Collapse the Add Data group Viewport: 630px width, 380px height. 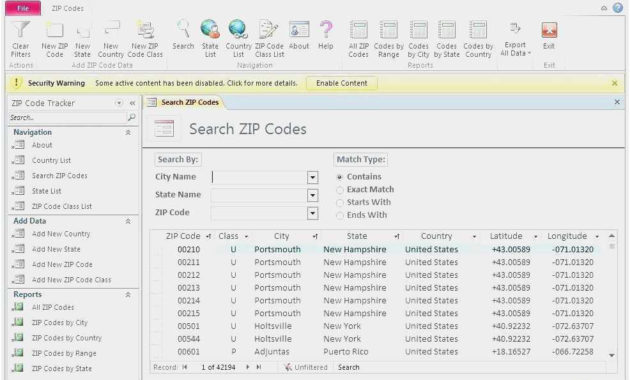[x=128, y=221]
